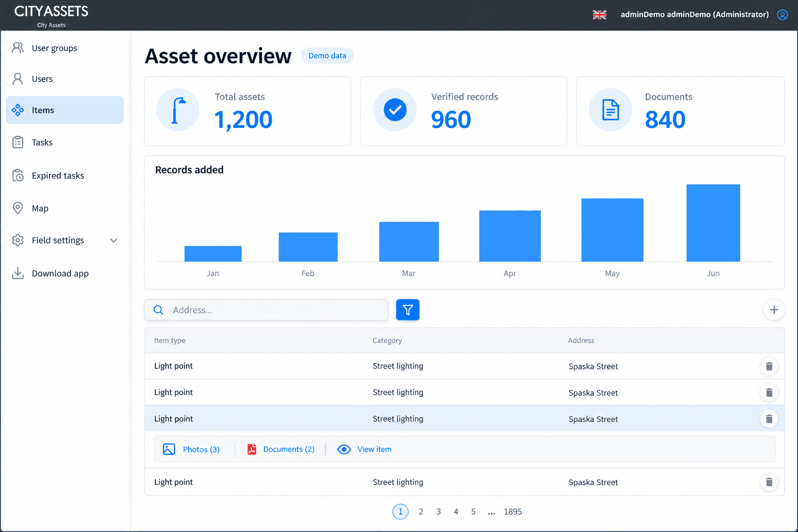This screenshot has height=532, width=798.
Task: Collapse the selected Light point row
Action: coord(464,419)
